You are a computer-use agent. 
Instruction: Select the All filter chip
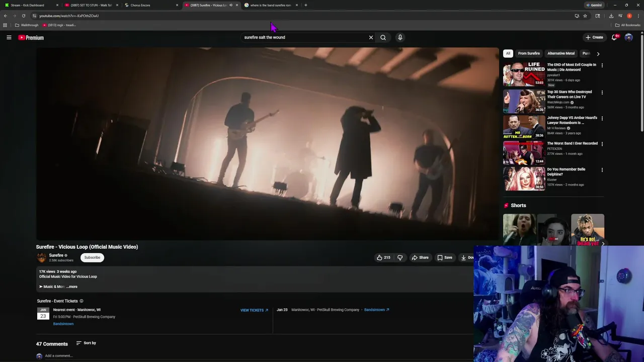(x=508, y=53)
